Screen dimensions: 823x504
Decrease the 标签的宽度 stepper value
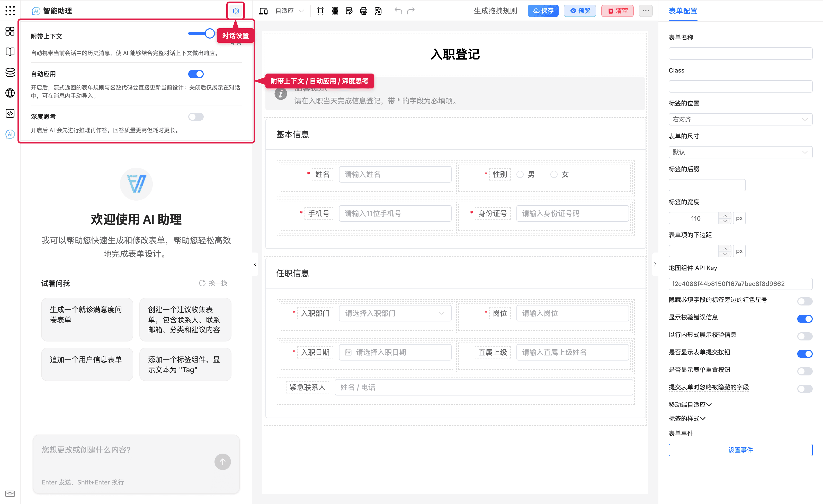[x=724, y=221]
